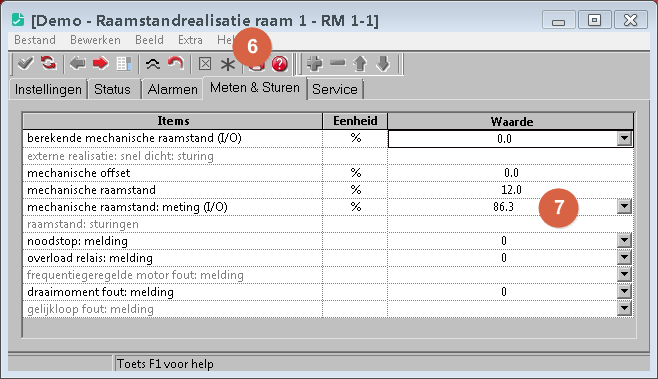Viewport: 658px width, 379px height.
Task: Click the red undo arrow icon
Action: 175,64
